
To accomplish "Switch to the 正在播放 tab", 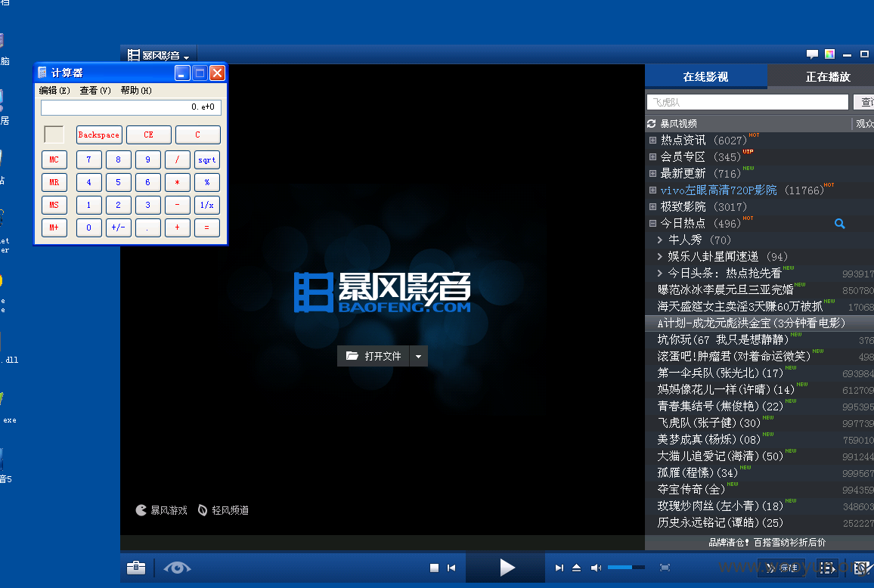I will [828, 76].
